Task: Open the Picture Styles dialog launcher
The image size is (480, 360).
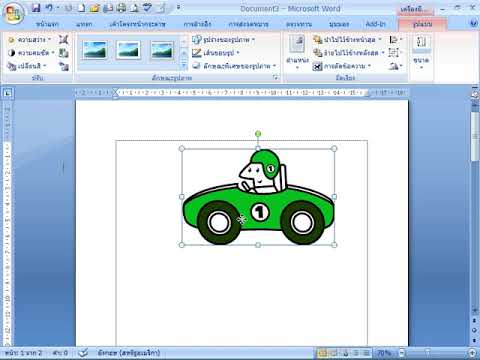Action: [275, 77]
